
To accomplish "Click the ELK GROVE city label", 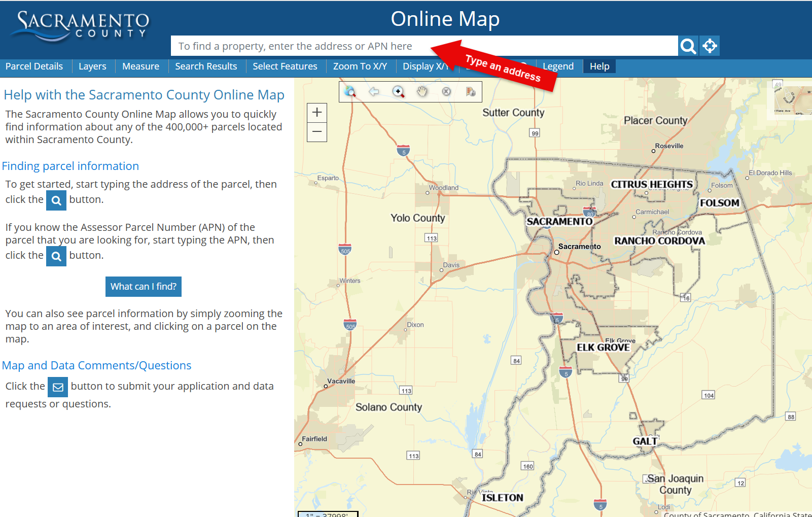I will pos(603,348).
